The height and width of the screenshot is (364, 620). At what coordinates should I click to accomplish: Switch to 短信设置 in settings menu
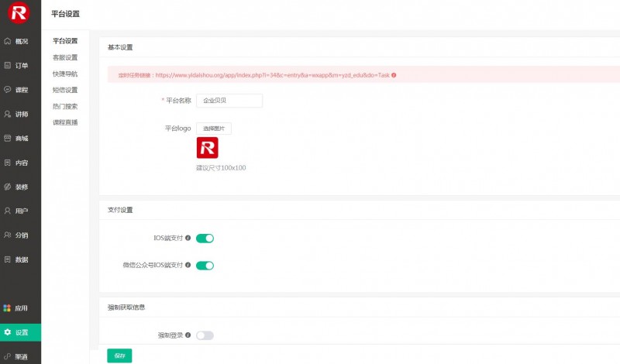click(65, 90)
